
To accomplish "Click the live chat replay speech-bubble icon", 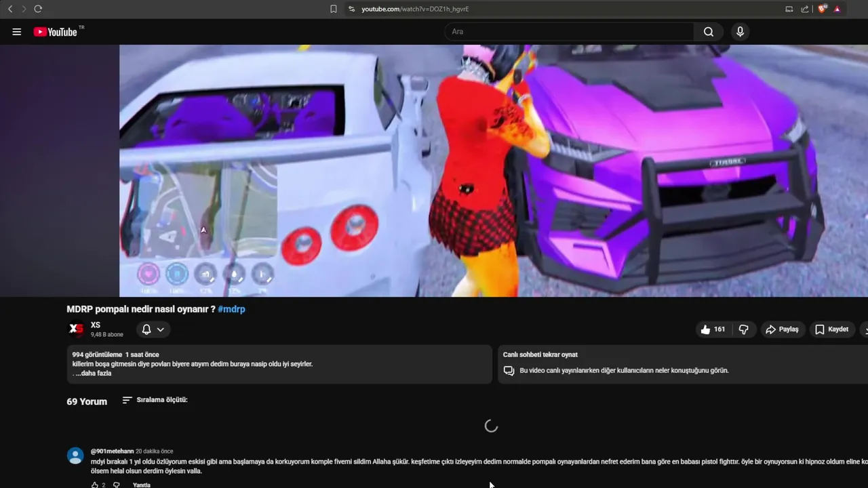I will coord(509,371).
